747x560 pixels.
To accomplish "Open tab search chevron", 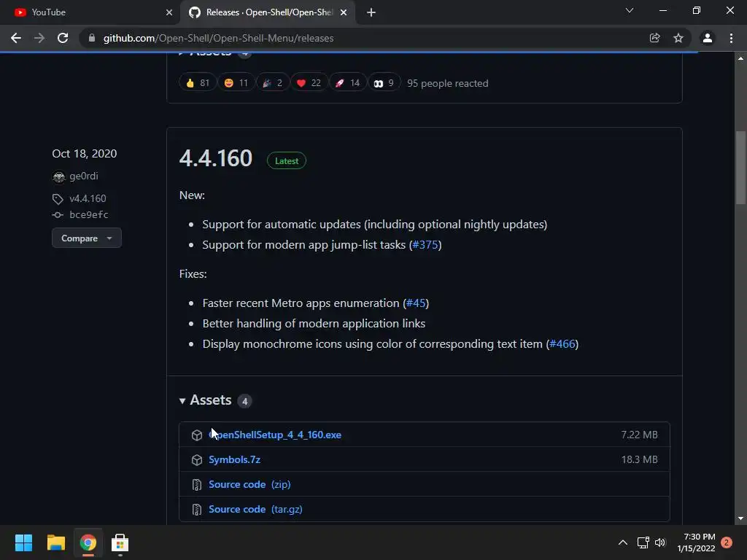I will 630,10.
